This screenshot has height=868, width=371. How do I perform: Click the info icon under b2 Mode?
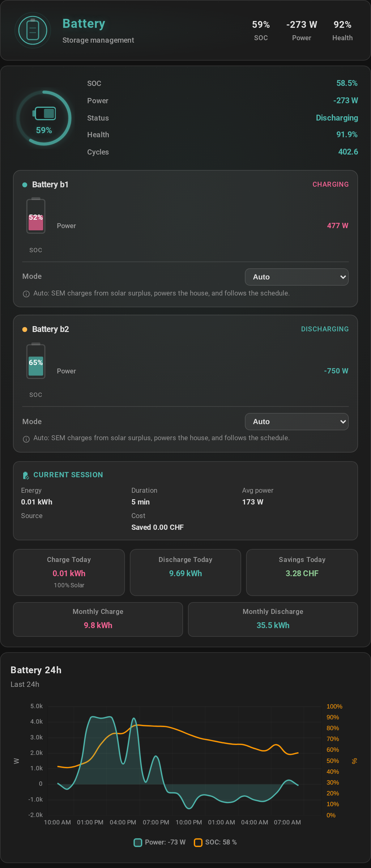tap(26, 439)
